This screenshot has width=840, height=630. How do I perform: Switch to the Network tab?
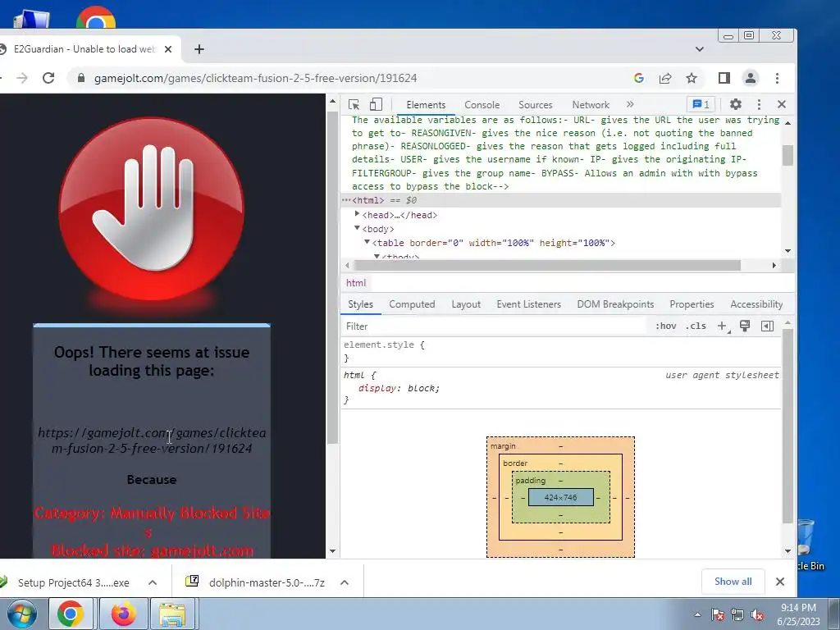(591, 105)
